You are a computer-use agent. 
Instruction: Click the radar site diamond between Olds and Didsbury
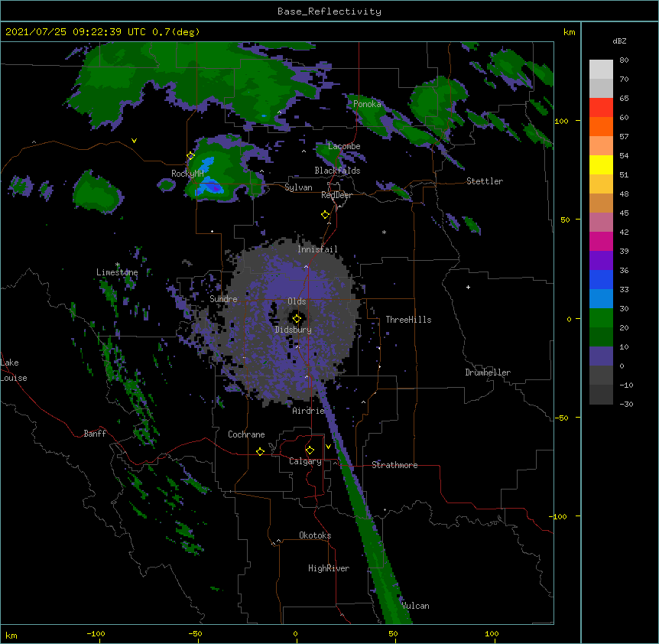[x=297, y=318]
